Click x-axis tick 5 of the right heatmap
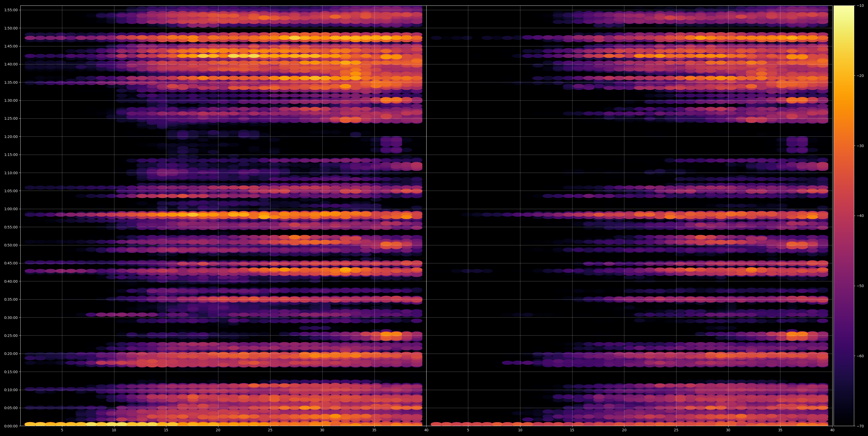Viewport: 868px width, 436px height. point(468,430)
